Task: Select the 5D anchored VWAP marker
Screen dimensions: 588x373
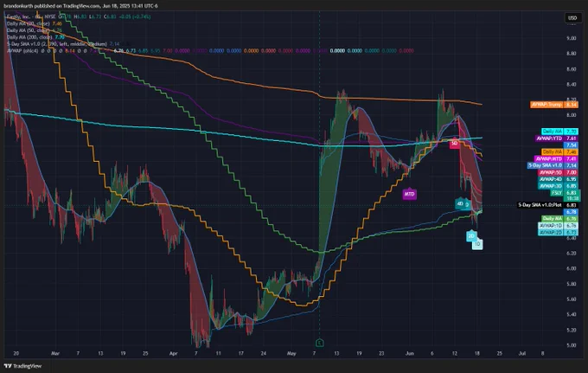Action: [455, 144]
